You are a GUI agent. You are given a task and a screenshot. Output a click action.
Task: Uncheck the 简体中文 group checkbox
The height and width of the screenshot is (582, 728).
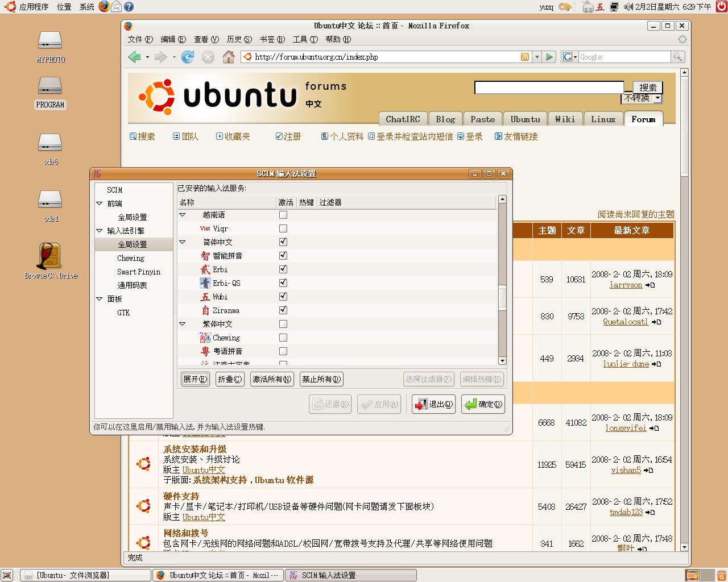[283, 242]
